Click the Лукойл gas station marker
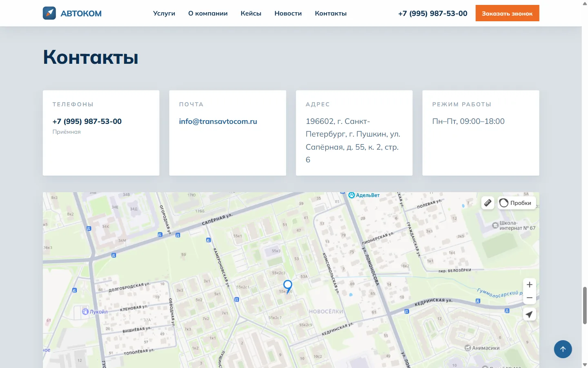The height and width of the screenshot is (368, 588). coord(95,312)
